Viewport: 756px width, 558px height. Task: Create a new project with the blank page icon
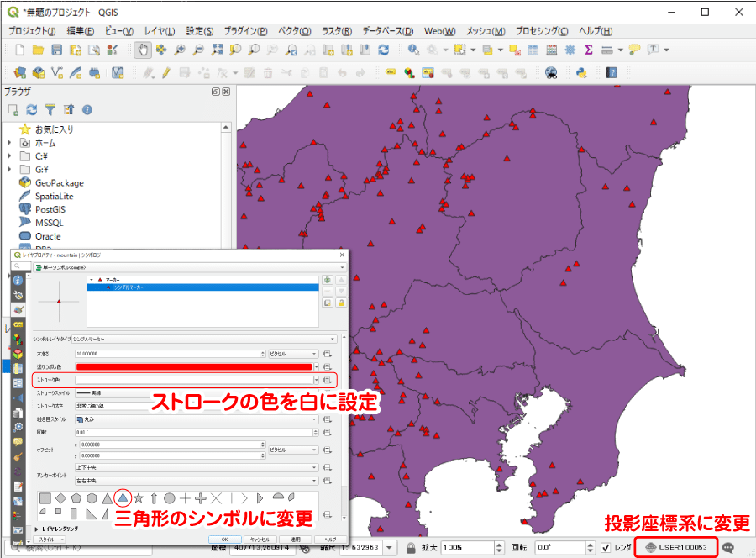click(20, 50)
